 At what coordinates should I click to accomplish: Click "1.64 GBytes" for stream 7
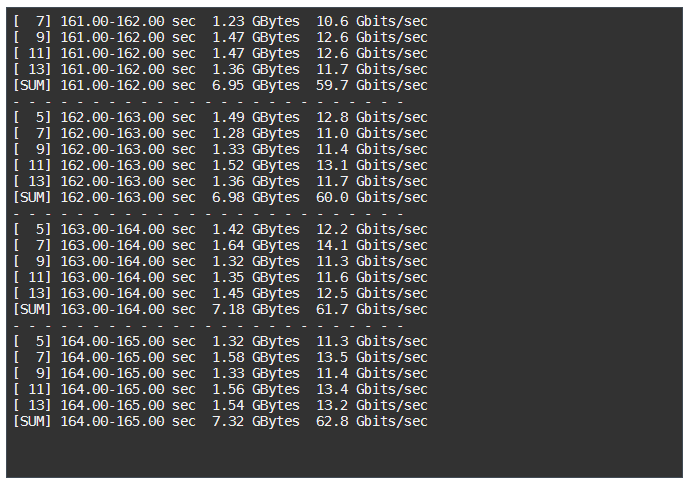click(256, 245)
